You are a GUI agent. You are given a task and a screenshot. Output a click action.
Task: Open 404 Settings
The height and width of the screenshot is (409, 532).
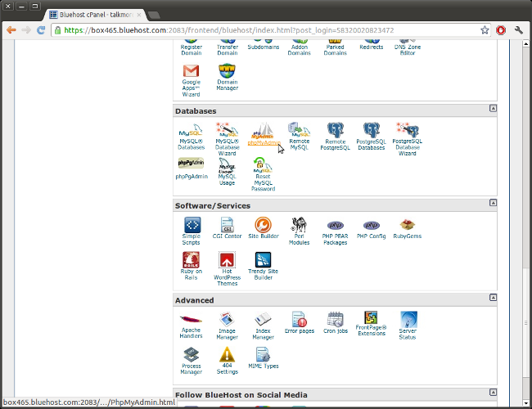tap(228, 361)
